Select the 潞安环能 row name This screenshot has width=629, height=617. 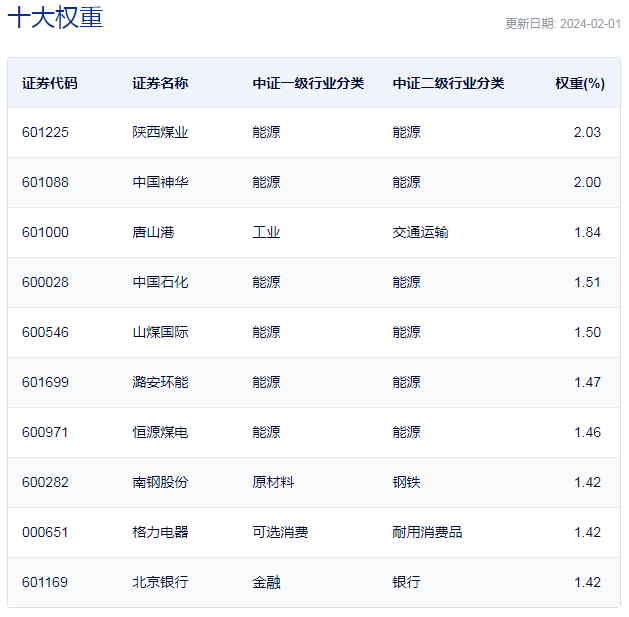160,382
